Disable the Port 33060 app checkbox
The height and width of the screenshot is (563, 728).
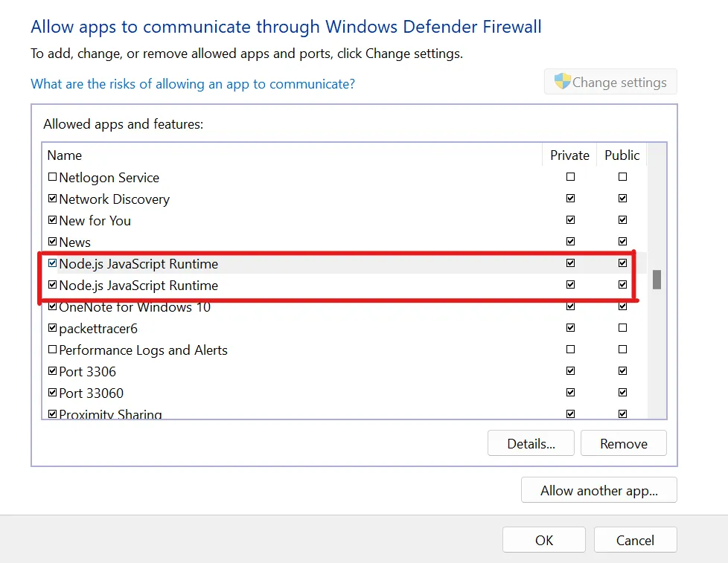[52, 393]
